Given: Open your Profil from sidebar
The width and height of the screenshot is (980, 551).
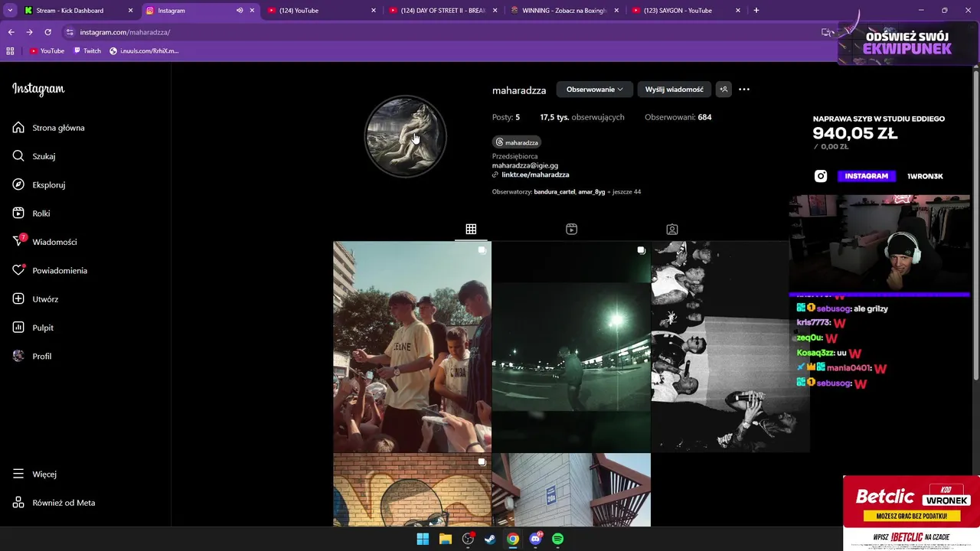Looking at the screenshot, I should tap(32, 356).
